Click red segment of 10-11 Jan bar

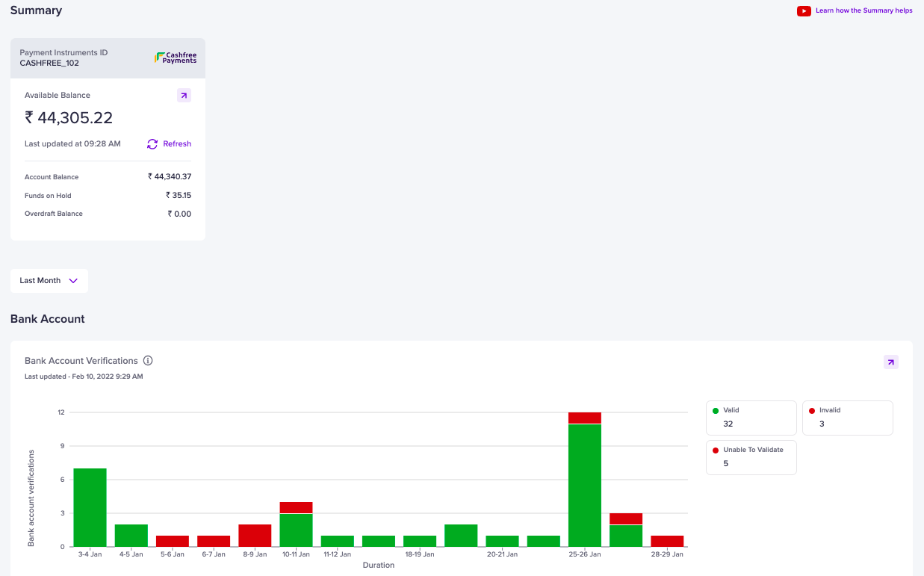point(296,507)
